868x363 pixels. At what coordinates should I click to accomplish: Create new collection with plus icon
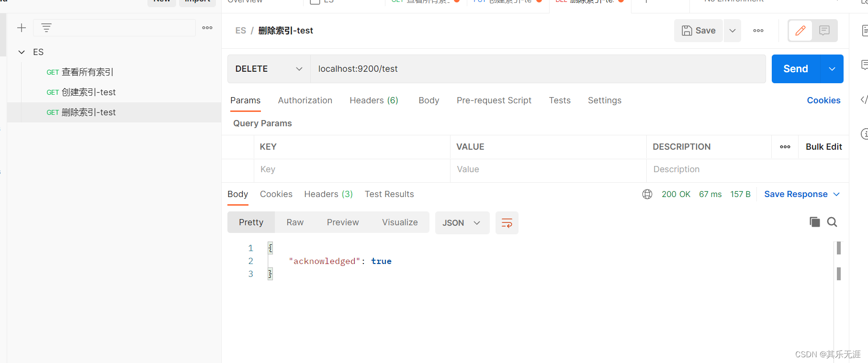pos(22,28)
